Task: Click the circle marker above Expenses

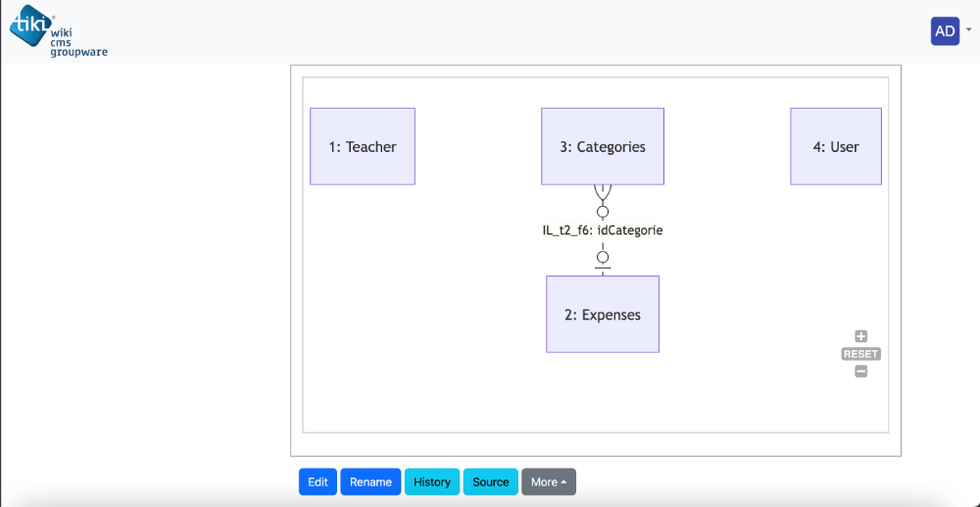Action: (603, 257)
